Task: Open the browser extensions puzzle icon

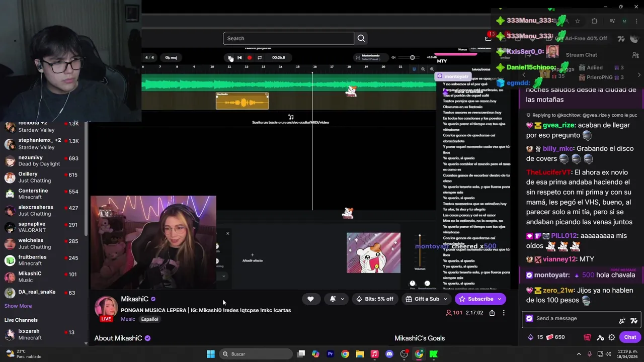Action: pyautogui.click(x=594, y=21)
